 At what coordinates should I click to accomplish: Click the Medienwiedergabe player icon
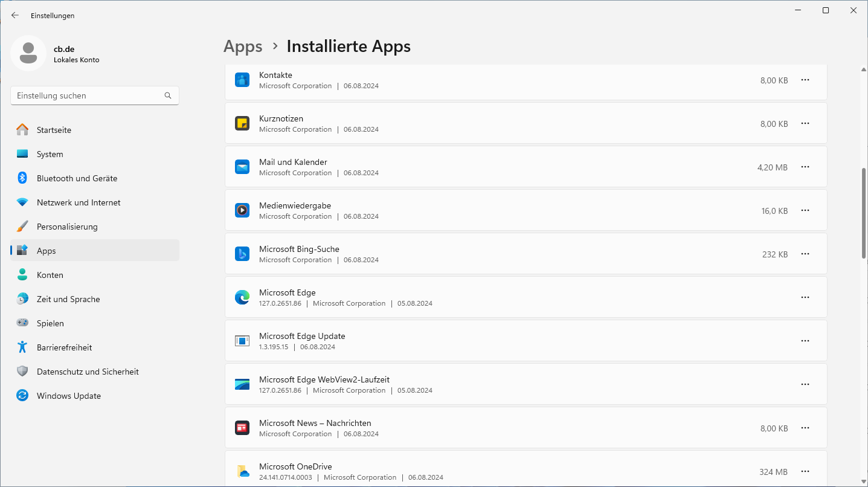242,210
